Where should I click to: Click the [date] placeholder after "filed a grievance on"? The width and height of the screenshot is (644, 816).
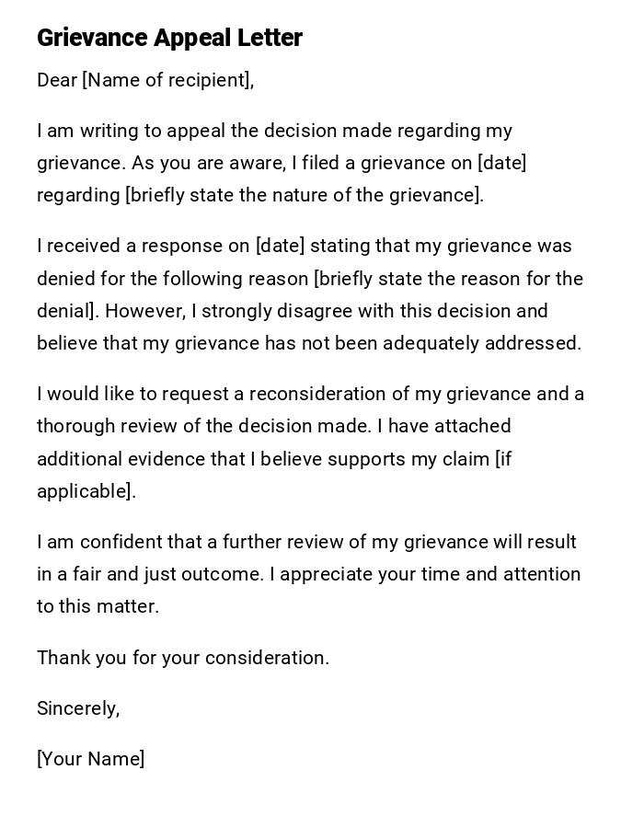tap(501, 163)
